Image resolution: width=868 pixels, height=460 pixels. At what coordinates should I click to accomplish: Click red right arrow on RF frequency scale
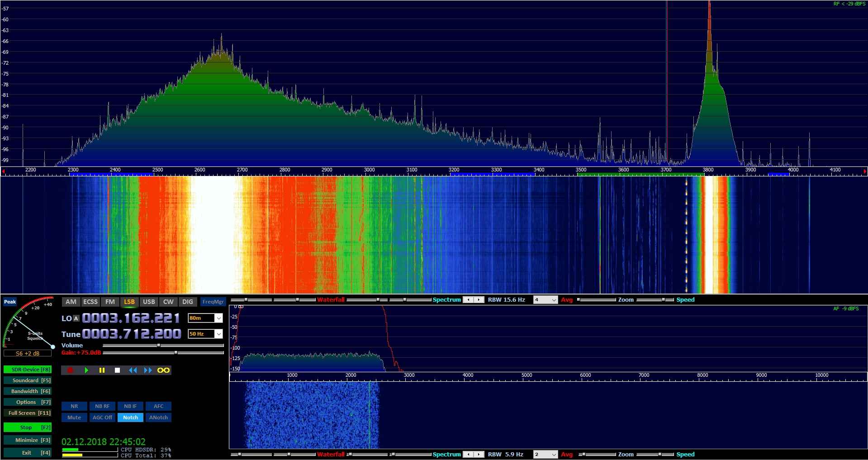865,171
